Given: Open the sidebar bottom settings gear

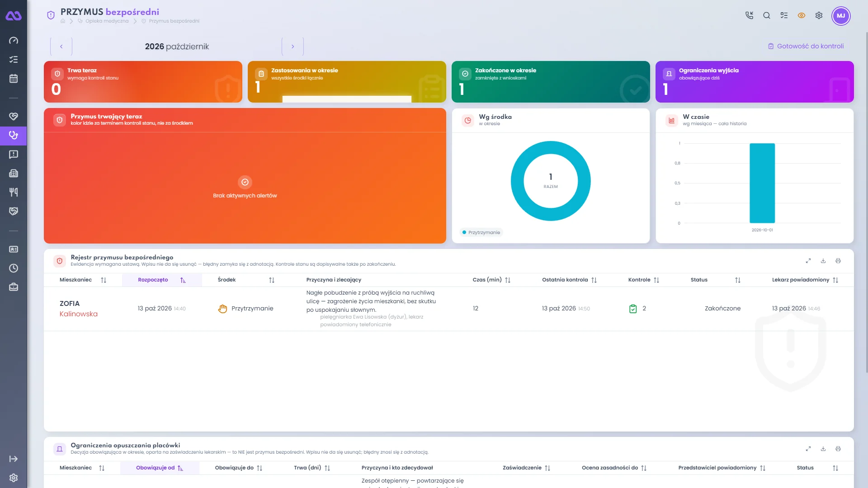Looking at the screenshot, I should 14,478.
